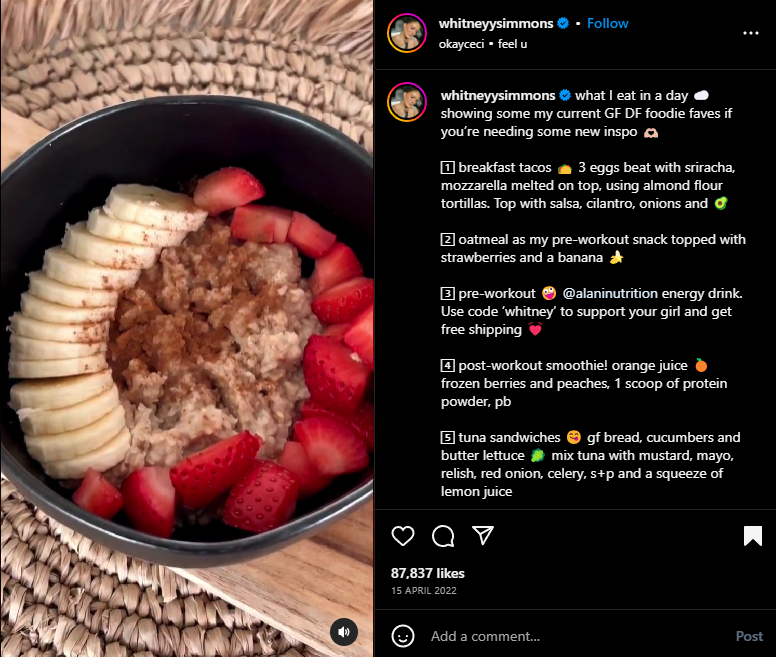Toggle the saved bookmark icon
The image size is (776, 657).
(x=753, y=536)
